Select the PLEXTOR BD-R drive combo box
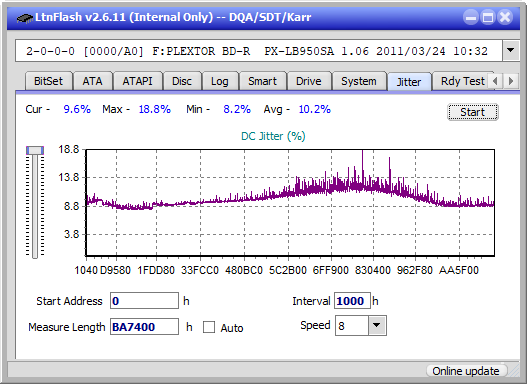Viewport: 527px width, 384px height. pos(259,51)
